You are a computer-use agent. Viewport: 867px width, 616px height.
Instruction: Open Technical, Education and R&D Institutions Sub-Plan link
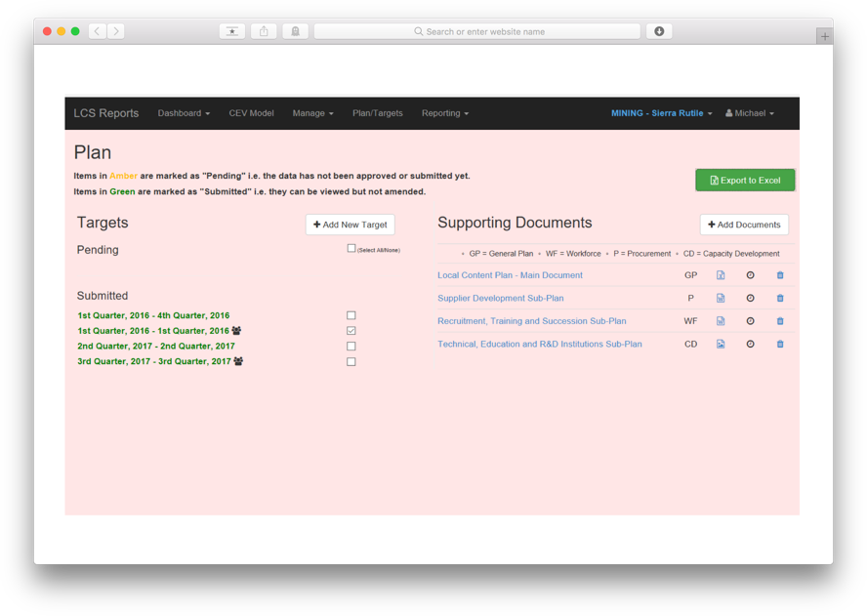[540, 344]
